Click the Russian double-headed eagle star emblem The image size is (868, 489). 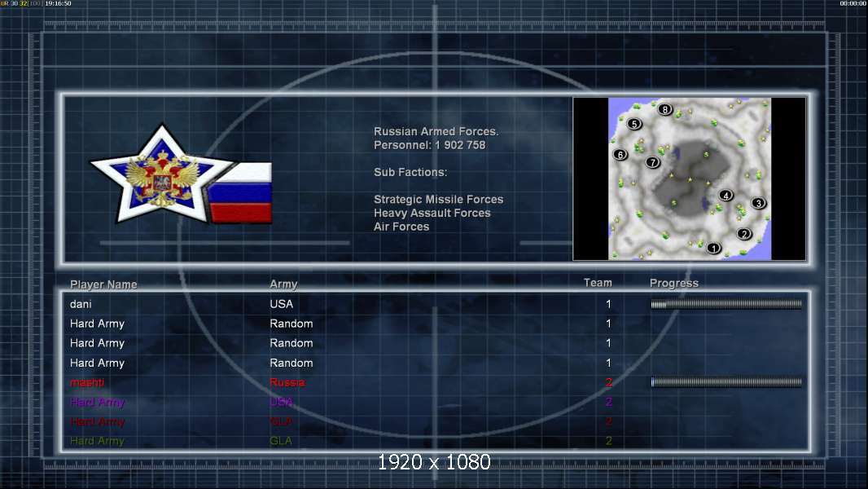pyautogui.click(x=160, y=174)
